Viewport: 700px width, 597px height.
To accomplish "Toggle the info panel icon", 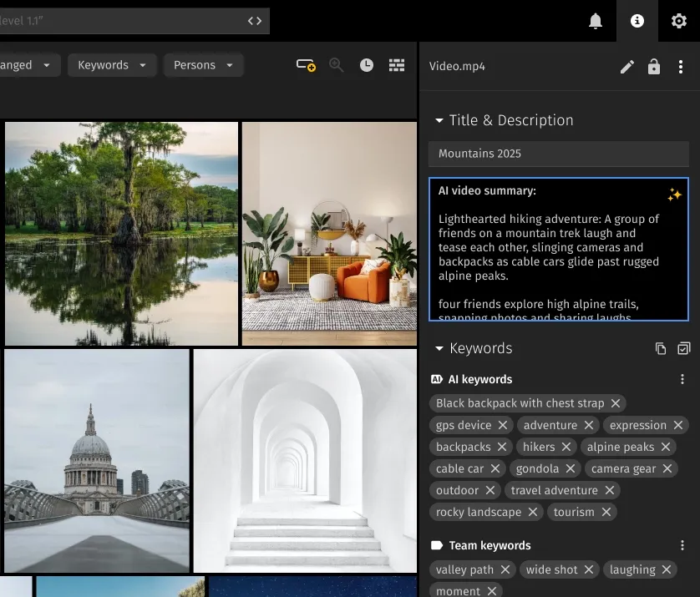I will pyautogui.click(x=637, y=21).
